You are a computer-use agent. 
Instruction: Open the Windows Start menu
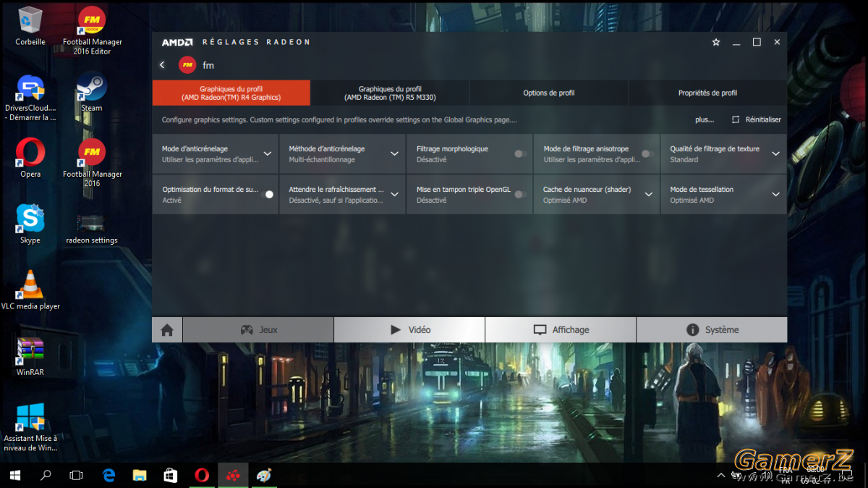coord(15,475)
